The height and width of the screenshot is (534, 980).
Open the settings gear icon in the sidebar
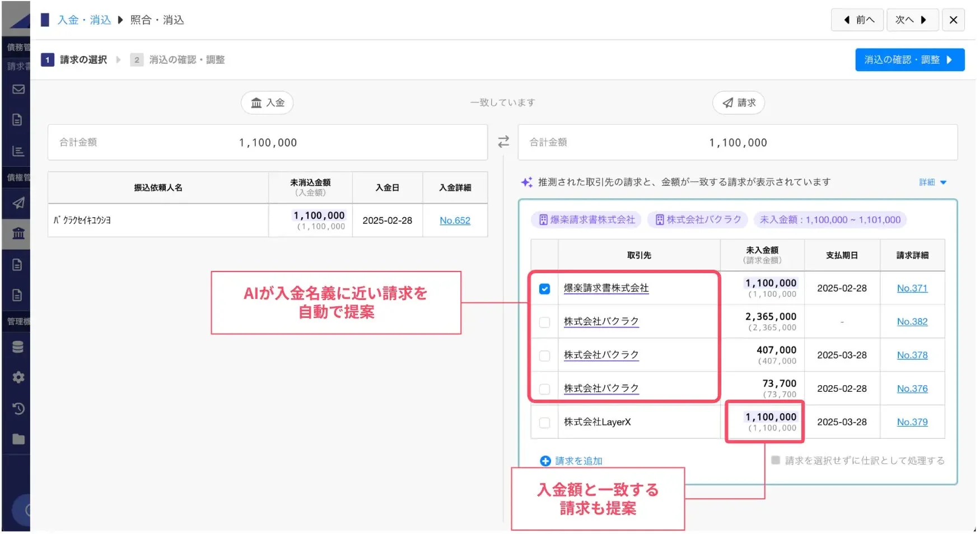[x=18, y=377]
